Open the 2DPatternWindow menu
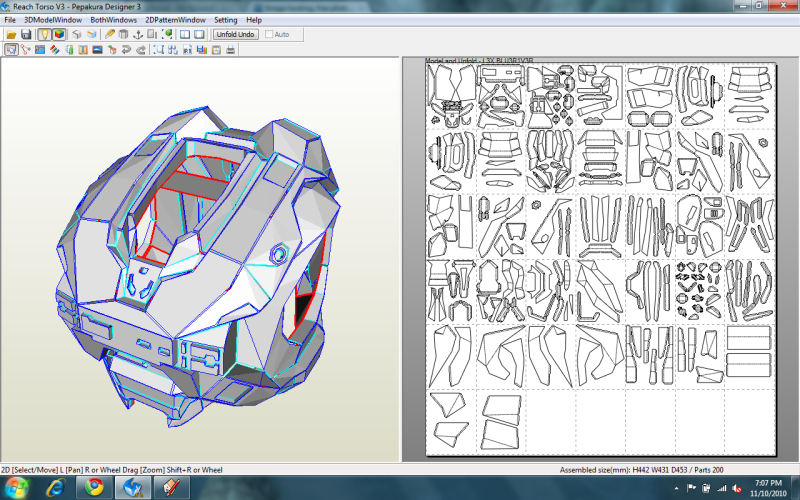 coord(176,20)
